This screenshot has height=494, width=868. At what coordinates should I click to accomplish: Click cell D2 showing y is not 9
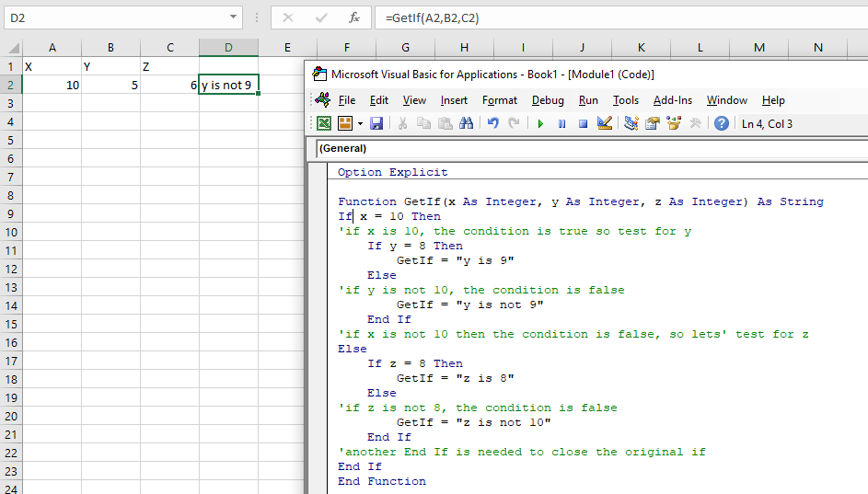(x=228, y=86)
